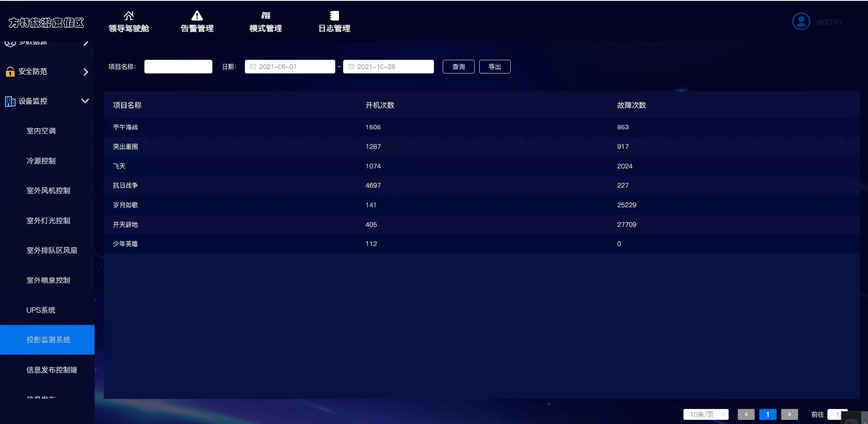Screen dimensions: 868x424
Task: Select the 抗日战争 row name
Action: [126, 186]
